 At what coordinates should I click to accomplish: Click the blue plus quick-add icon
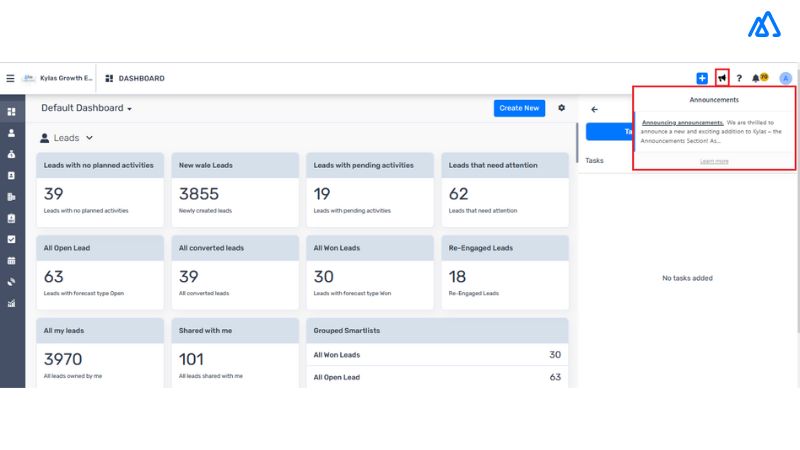(702, 78)
